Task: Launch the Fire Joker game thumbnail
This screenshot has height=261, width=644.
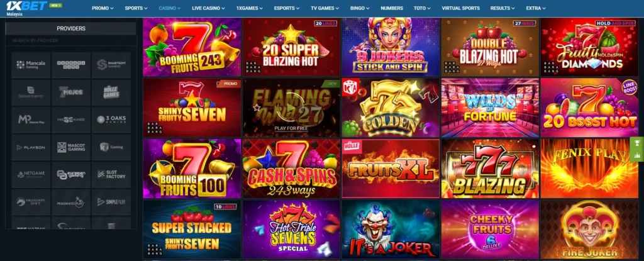Action: click(x=589, y=230)
